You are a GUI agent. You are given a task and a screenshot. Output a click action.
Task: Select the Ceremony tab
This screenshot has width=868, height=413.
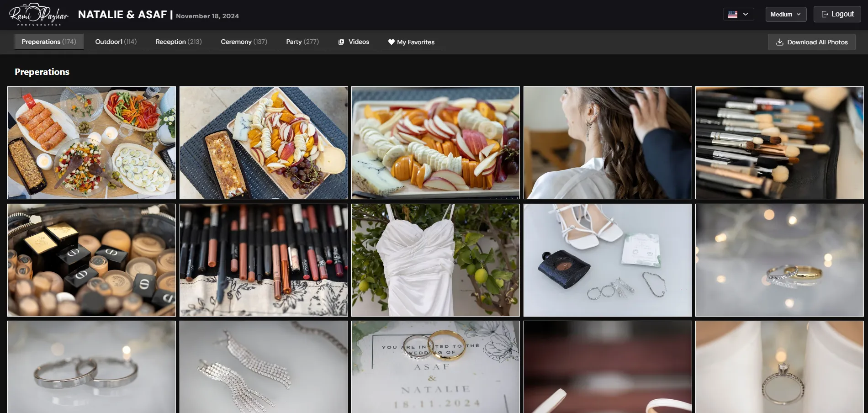point(243,42)
